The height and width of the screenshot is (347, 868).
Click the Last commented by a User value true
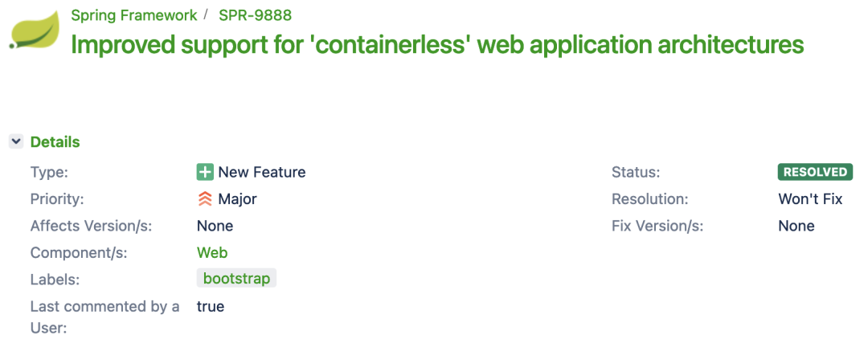pos(211,307)
